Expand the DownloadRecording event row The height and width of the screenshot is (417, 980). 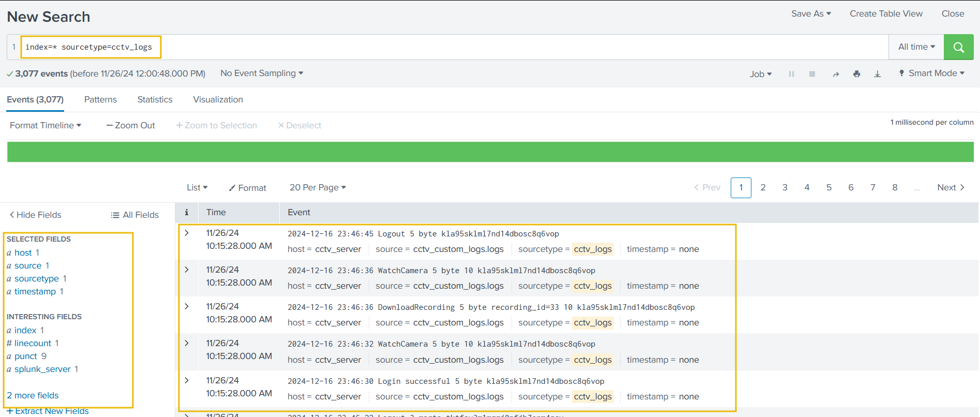[x=187, y=307]
